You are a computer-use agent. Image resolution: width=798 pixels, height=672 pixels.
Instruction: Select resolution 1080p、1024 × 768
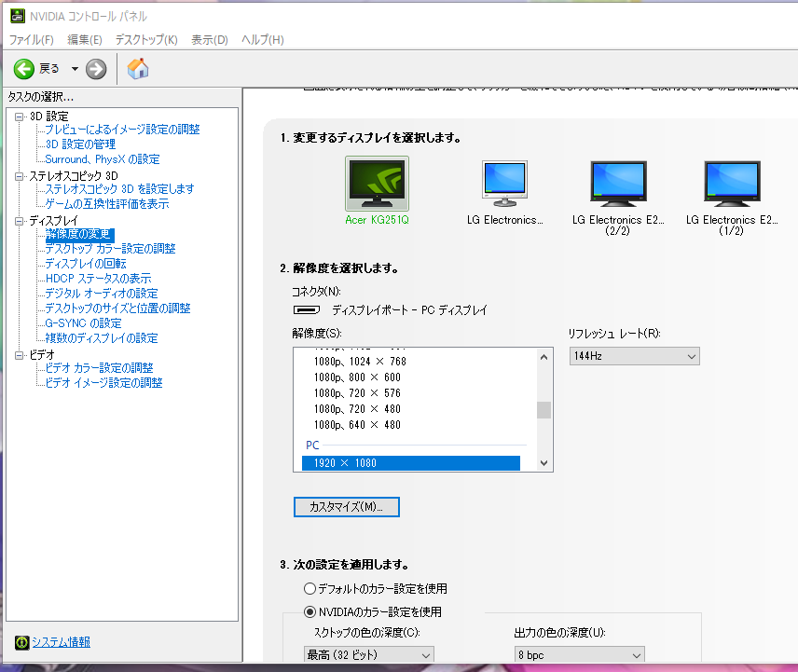tap(361, 362)
